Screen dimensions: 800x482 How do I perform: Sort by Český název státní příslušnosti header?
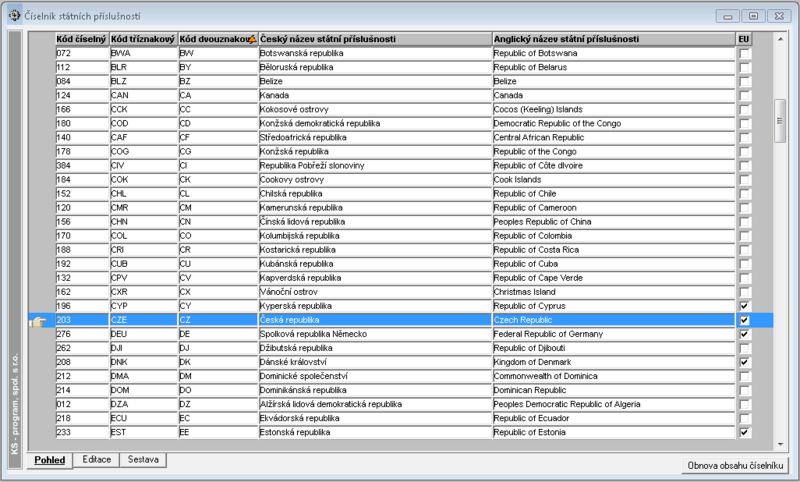(x=375, y=39)
